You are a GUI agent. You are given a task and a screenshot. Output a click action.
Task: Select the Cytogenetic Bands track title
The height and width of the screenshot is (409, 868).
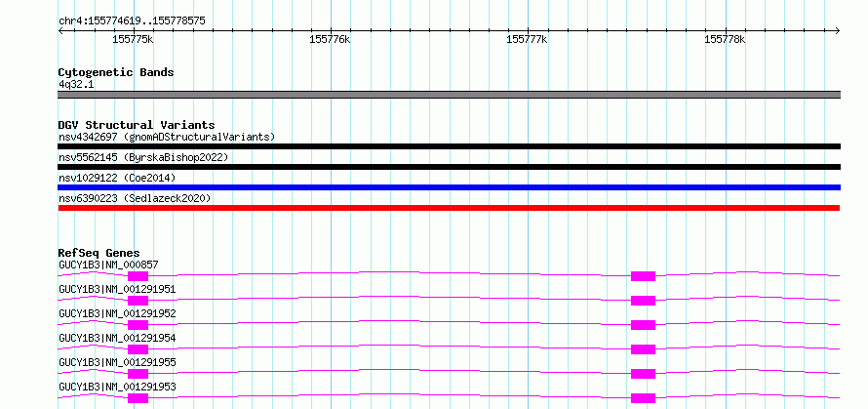click(x=116, y=72)
